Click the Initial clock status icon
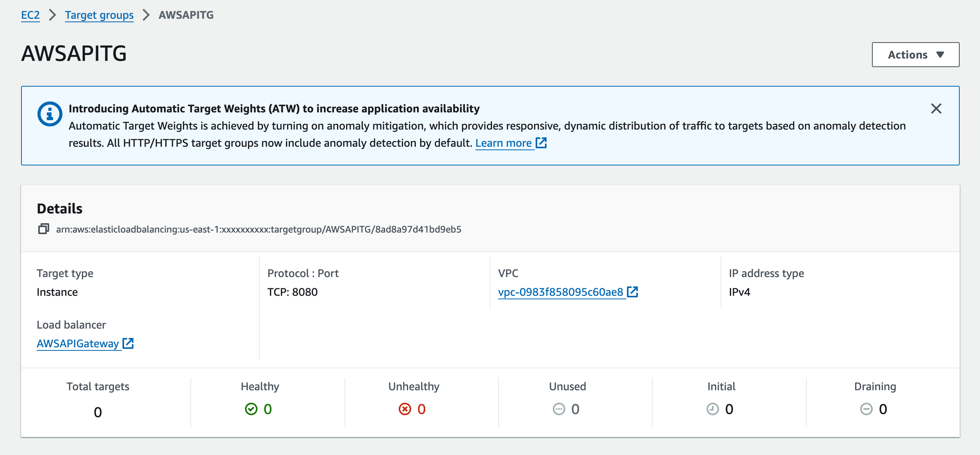Viewport: 980px width, 455px height. click(x=713, y=409)
